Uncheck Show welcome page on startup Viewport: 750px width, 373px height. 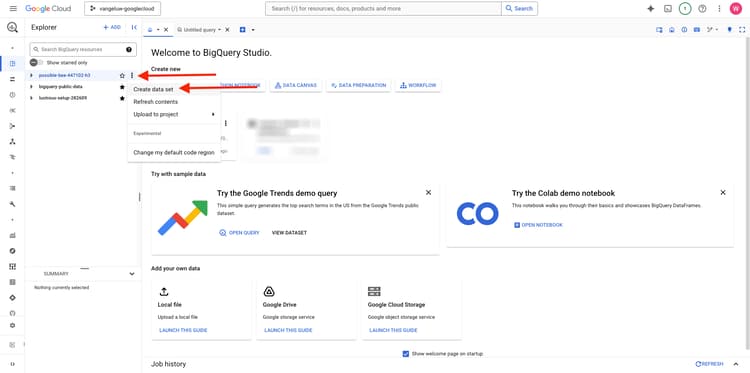[406, 354]
